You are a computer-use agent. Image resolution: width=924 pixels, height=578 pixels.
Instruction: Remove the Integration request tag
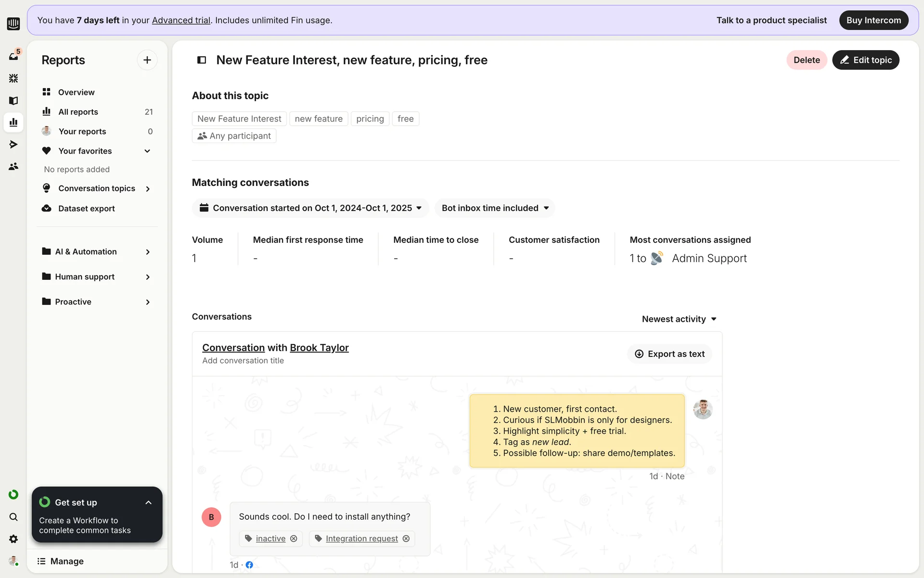406,539
